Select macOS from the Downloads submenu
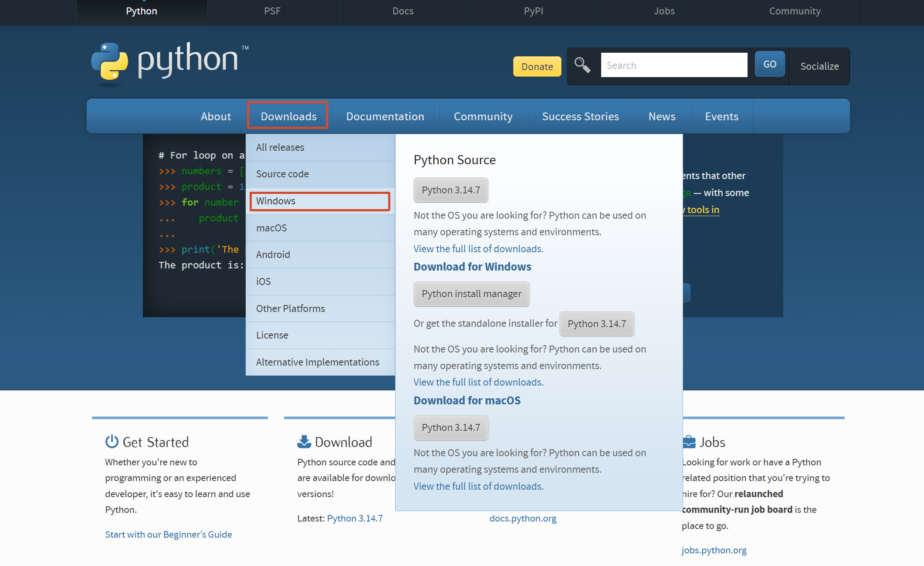Image resolution: width=924 pixels, height=566 pixels. pyautogui.click(x=320, y=228)
